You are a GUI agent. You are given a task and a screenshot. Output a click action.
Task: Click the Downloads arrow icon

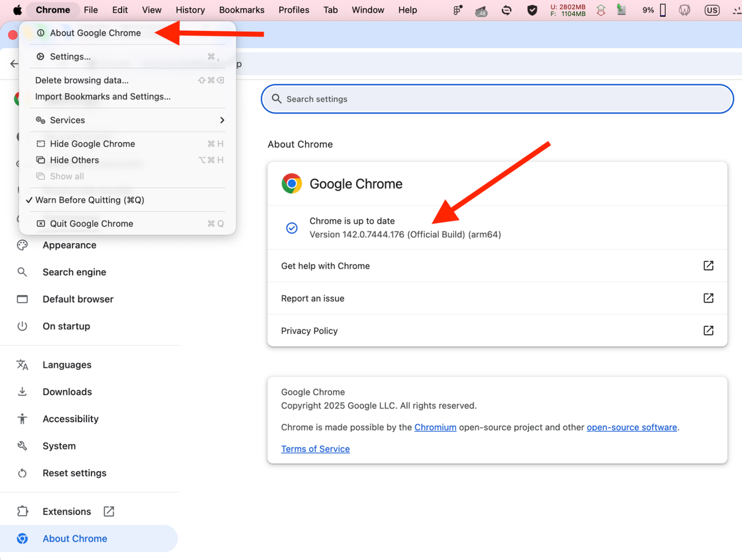coord(22,392)
